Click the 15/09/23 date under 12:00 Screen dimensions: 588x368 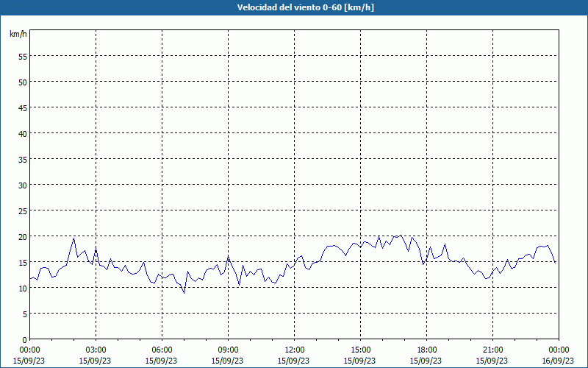(x=293, y=361)
